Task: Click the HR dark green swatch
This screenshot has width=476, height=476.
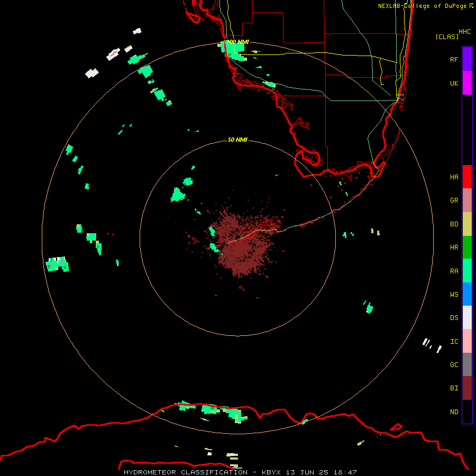Action: [x=467, y=248]
